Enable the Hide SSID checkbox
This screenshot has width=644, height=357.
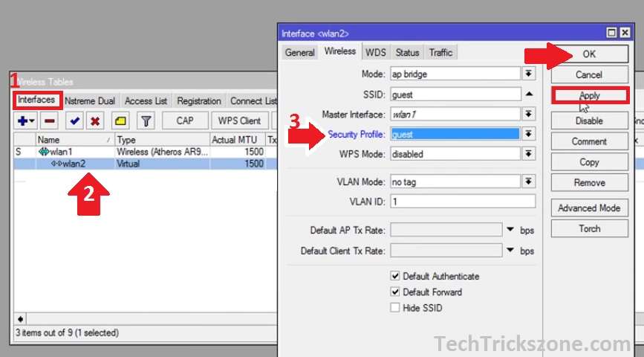click(x=395, y=308)
